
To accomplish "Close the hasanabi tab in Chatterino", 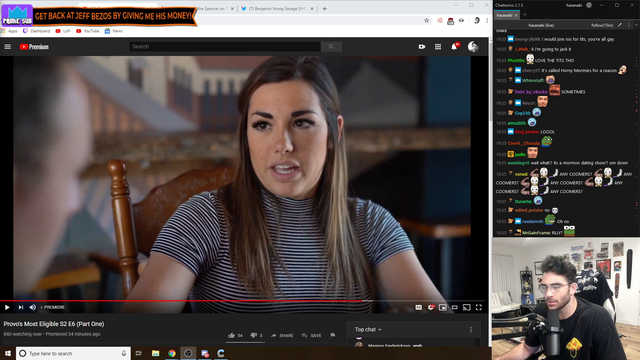I will 516,15.
